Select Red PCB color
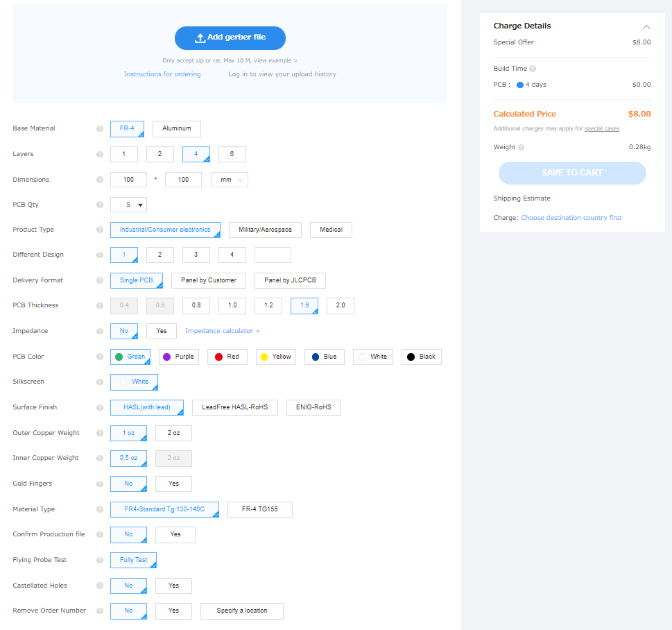The height and width of the screenshot is (630, 672). [227, 357]
